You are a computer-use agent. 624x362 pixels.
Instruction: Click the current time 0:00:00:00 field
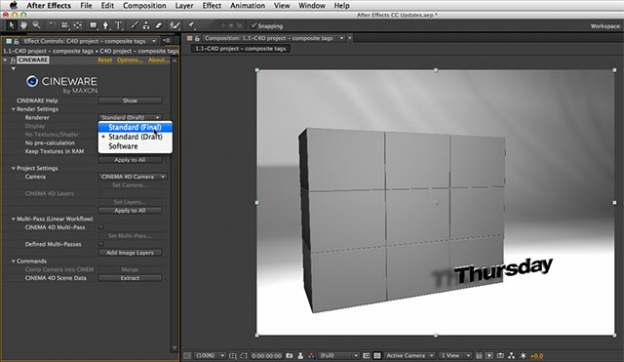(266, 356)
